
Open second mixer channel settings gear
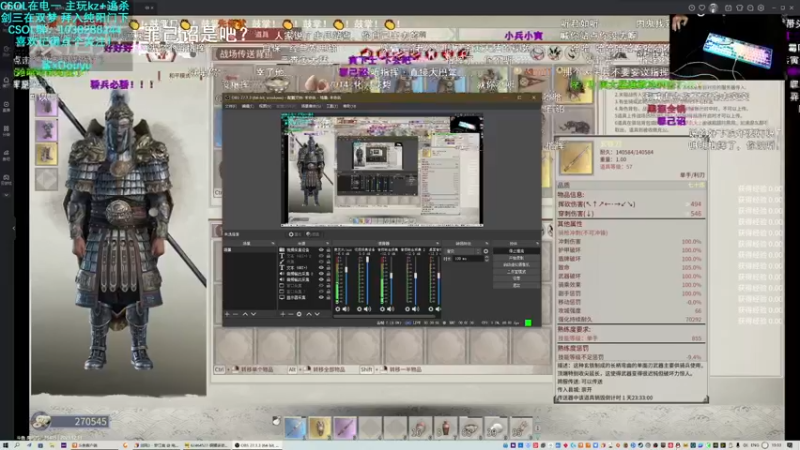tap(359, 309)
